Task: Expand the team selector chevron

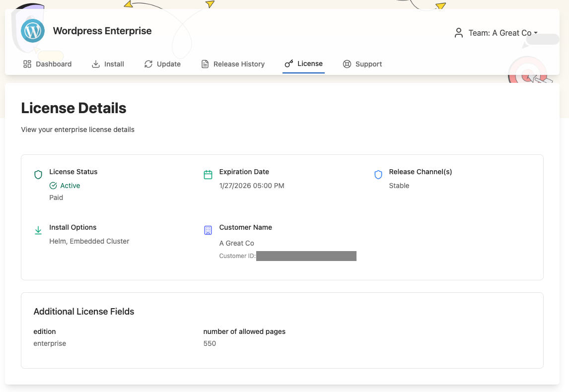Action: 537,33
